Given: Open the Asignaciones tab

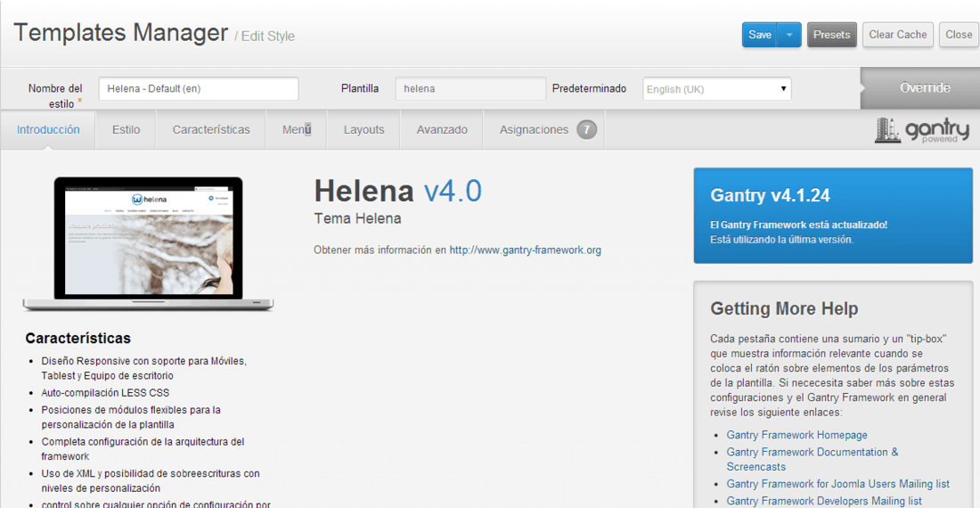Looking at the screenshot, I should click(543, 130).
